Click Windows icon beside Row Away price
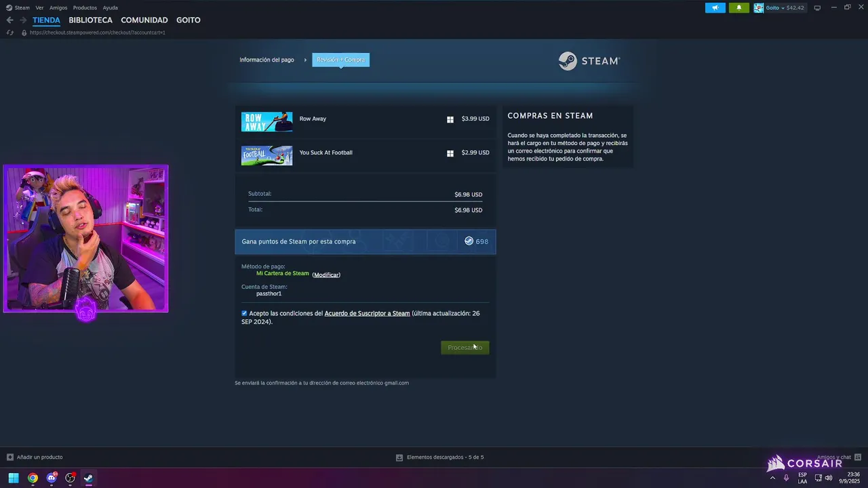The width and height of the screenshot is (868, 488). coord(450,119)
